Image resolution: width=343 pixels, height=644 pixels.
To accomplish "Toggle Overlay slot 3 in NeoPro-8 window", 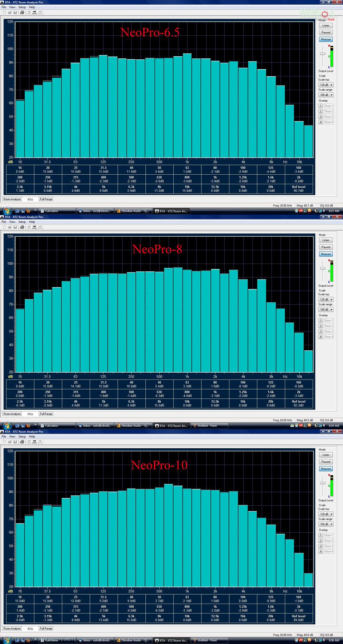I will pyautogui.click(x=320, y=331).
